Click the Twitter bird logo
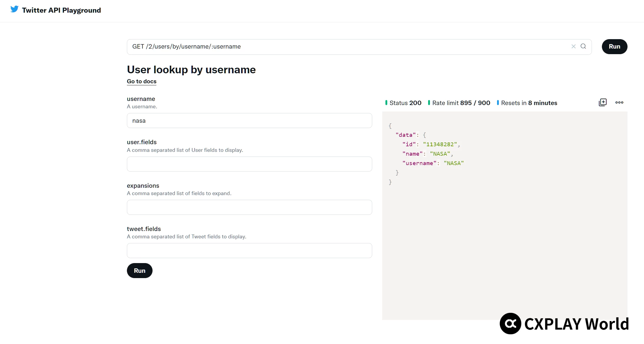This screenshot has height=344, width=644. (x=14, y=9)
